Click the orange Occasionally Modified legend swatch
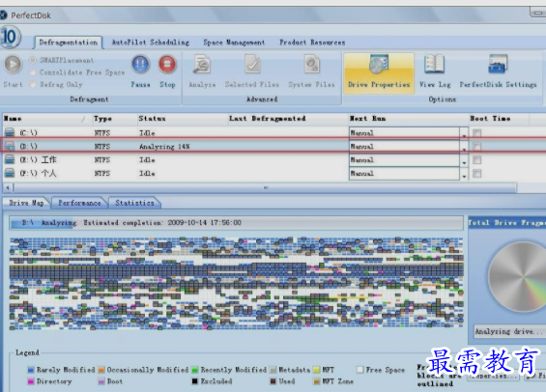Screen dimensions: 546x392 click(x=101, y=370)
